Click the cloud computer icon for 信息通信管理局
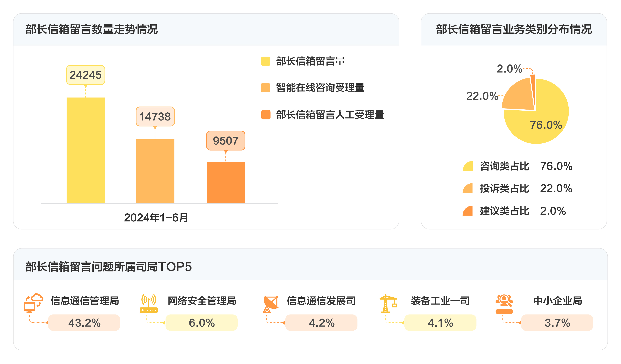 click(x=33, y=303)
